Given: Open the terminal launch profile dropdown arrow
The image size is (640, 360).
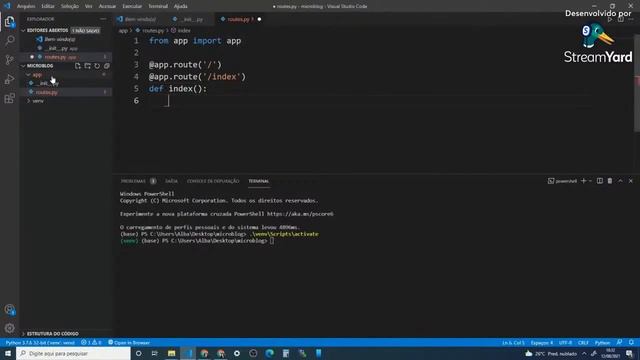Looking at the screenshot, I should (590, 181).
